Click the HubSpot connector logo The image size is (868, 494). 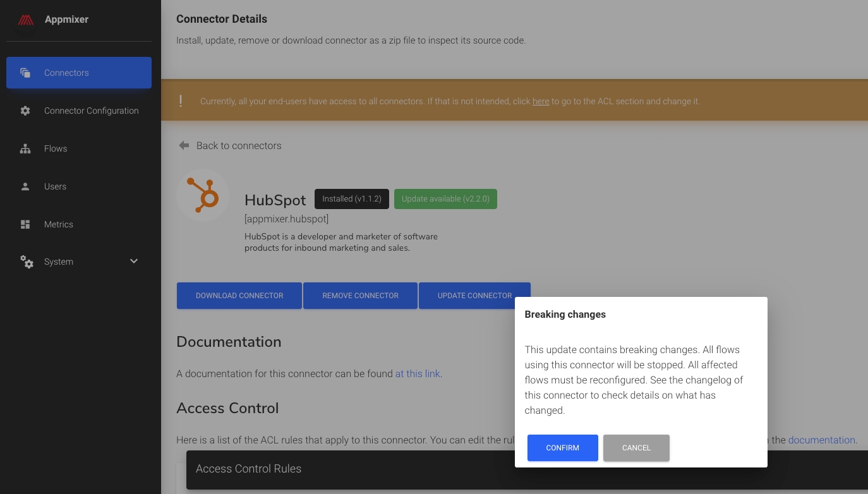tap(203, 195)
